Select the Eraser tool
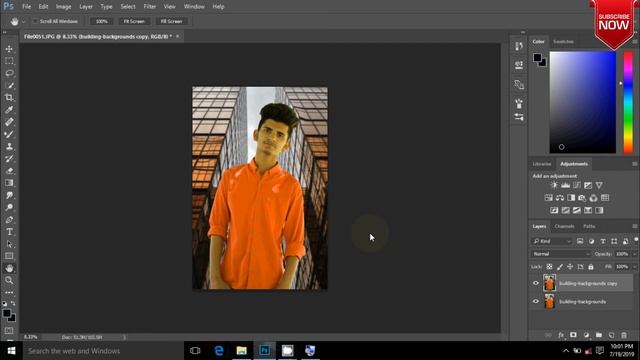 (x=9, y=171)
